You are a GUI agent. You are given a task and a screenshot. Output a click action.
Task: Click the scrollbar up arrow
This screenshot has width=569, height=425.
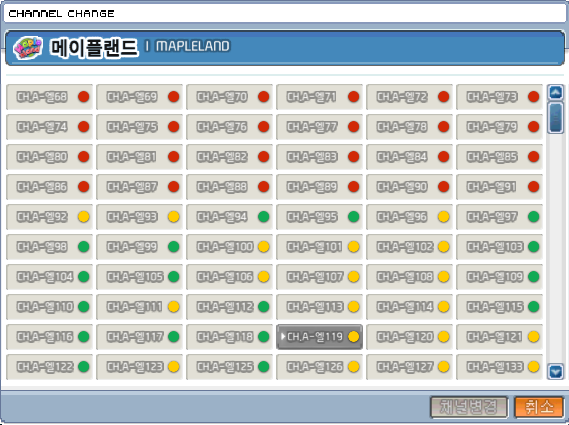click(556, 93)
